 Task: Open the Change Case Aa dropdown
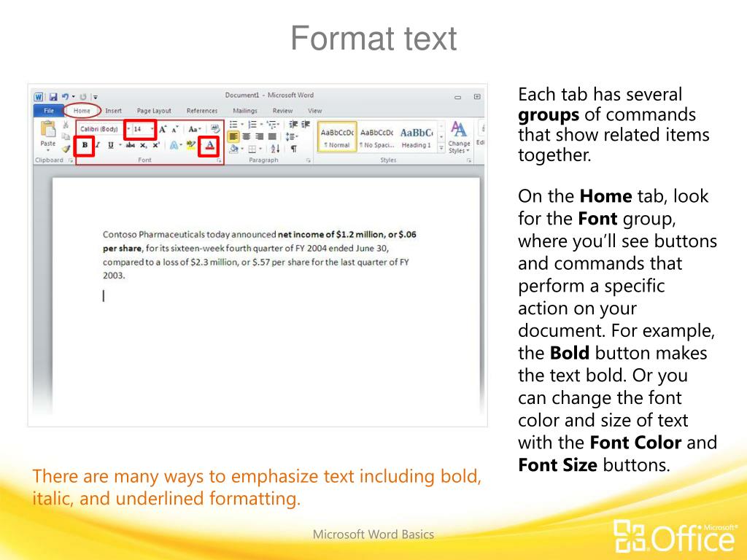point(194,129)
